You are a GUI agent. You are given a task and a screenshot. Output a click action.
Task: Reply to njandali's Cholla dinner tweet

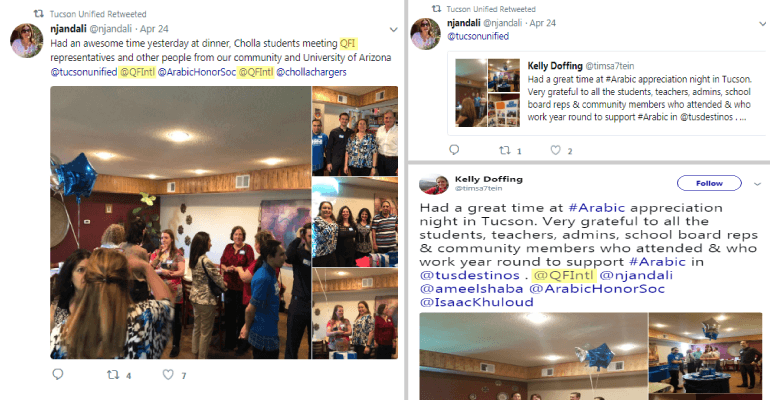58,374
